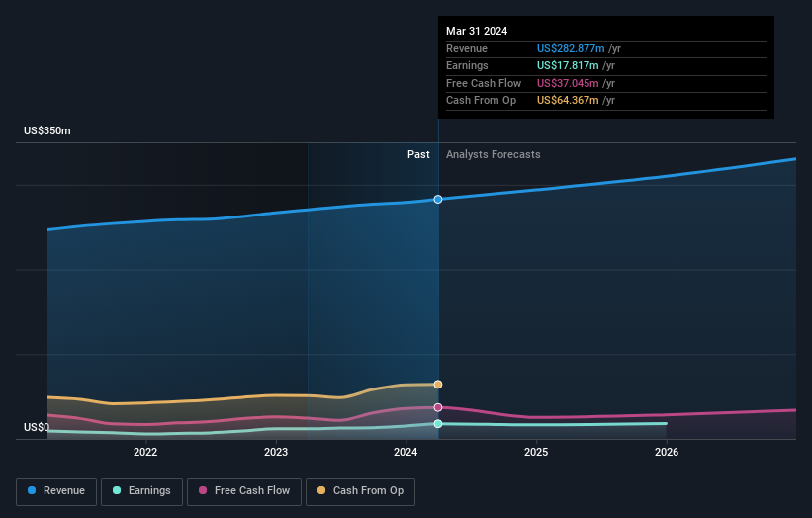The width and height of the screenshot is (812, 518).
Task: Click the Past section label
Action: 418,155
